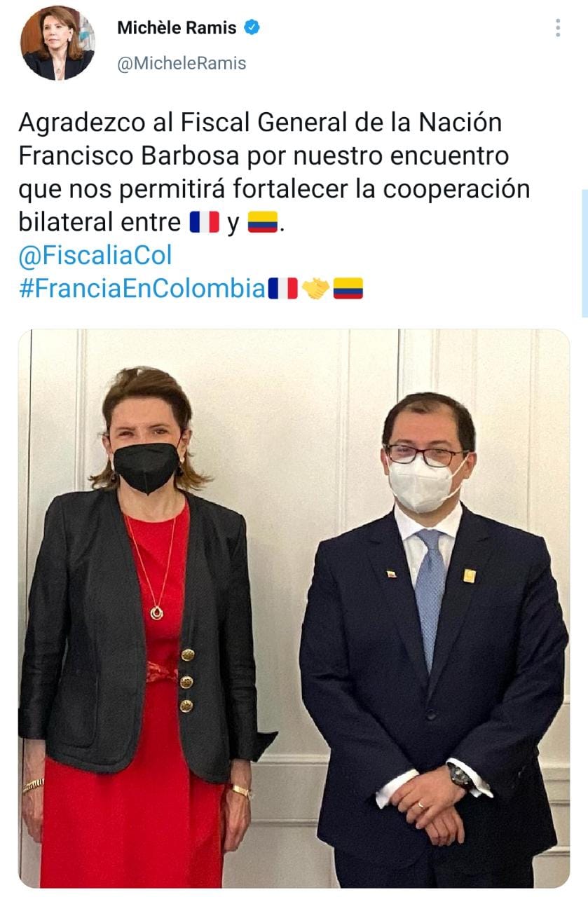The width and height of the screenshot is (588, 897).
Task: Click Colombian flag emoji after handshake
Action: (348, 288)
